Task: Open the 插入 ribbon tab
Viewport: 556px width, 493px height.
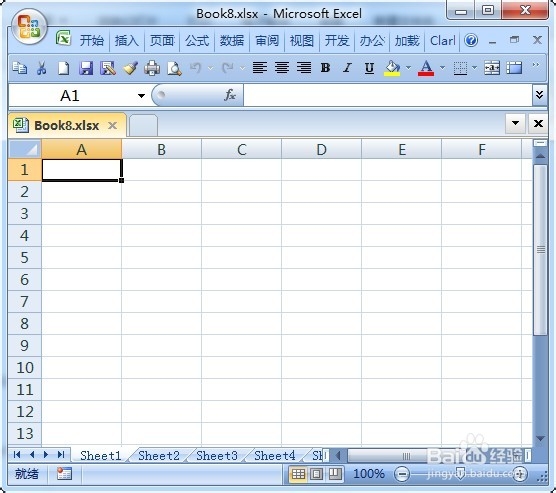Action: pos(127,40)
